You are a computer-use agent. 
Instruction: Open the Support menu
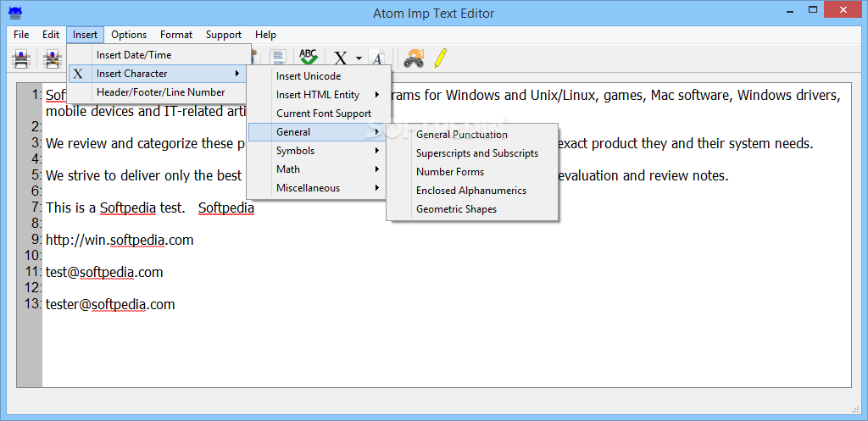click(224, 34)
